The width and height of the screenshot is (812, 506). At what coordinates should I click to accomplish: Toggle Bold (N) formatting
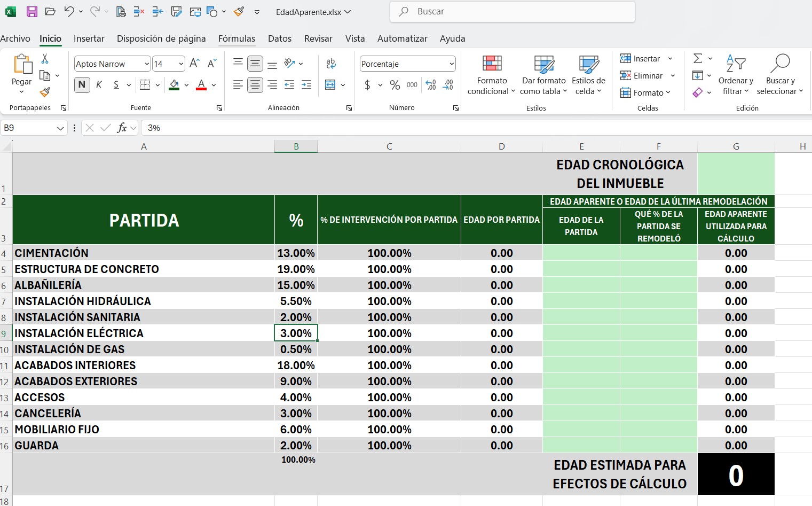(82, 85)
